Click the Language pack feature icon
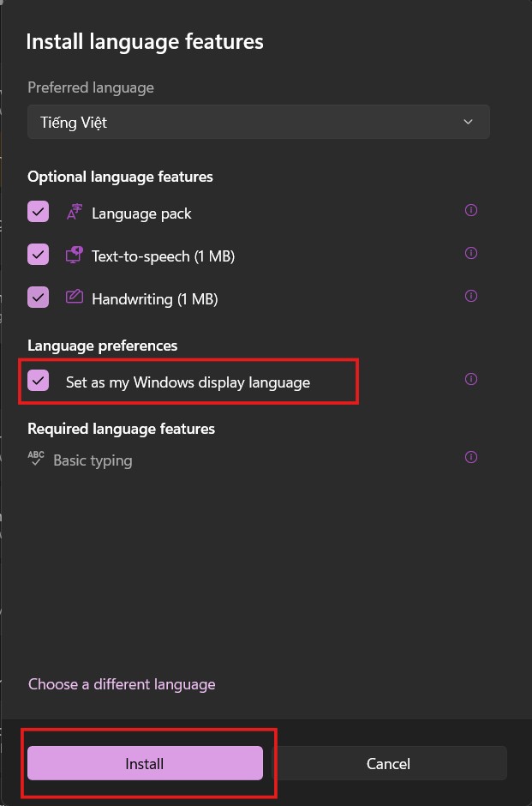Viewport: 532px width, 806px height. 75,213
